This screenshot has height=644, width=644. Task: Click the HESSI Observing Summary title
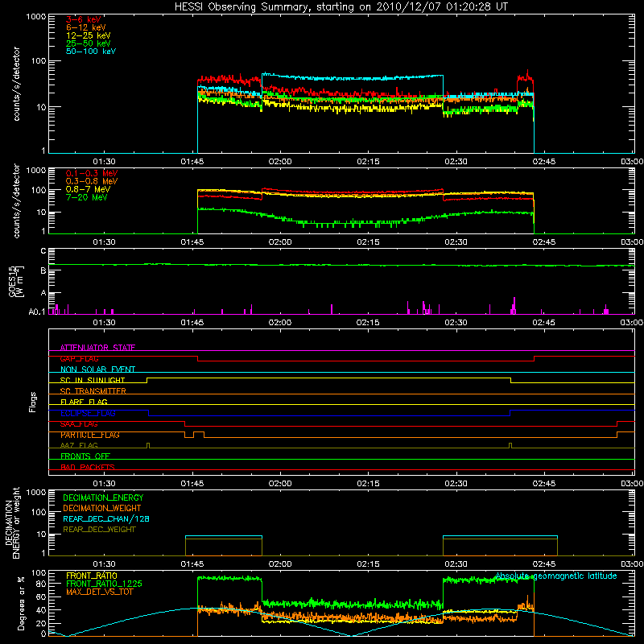click(341, 7)
